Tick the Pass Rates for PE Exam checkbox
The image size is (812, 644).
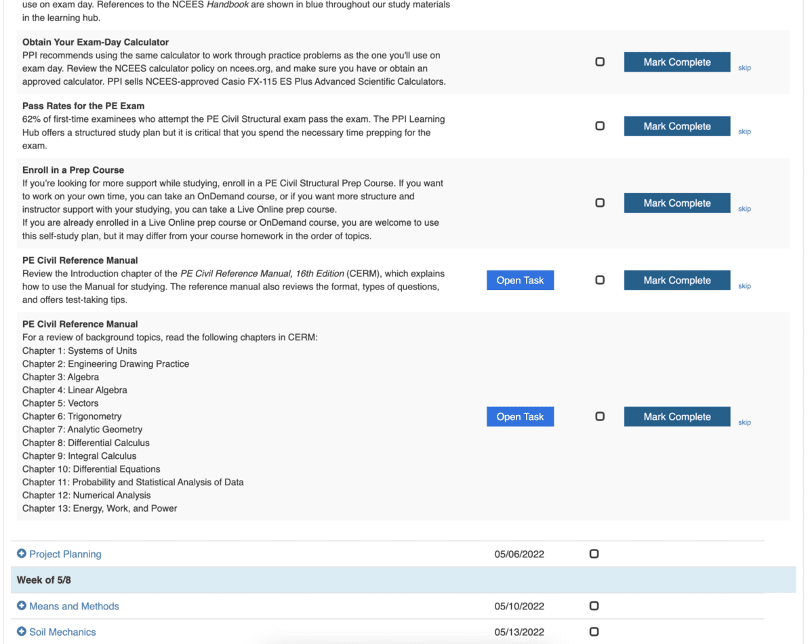pos(600,126)
